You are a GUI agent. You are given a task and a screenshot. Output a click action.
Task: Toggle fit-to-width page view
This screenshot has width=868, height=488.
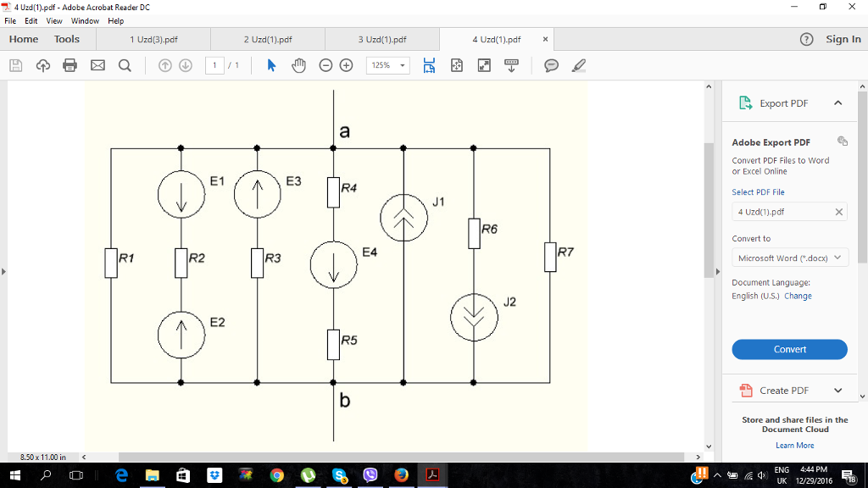coord(429,64)
